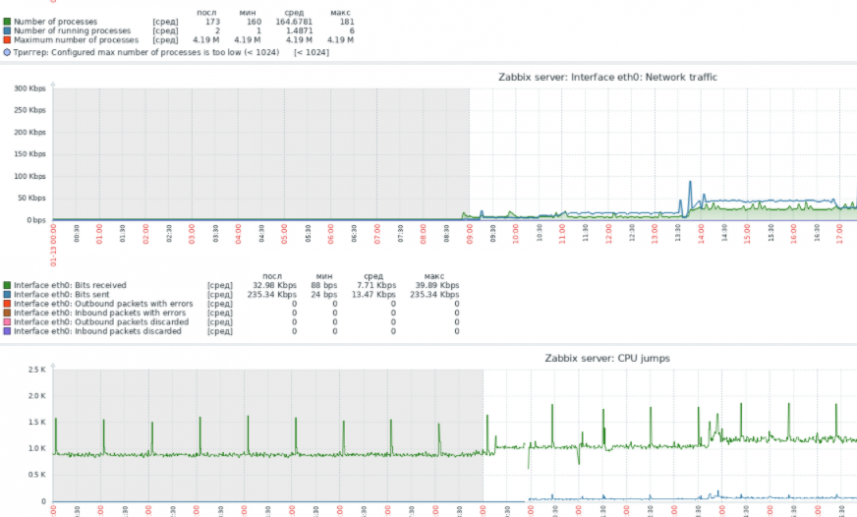Click the red swatch beside Maximum number of processes

pyautogui.click(x=7, y=40)
